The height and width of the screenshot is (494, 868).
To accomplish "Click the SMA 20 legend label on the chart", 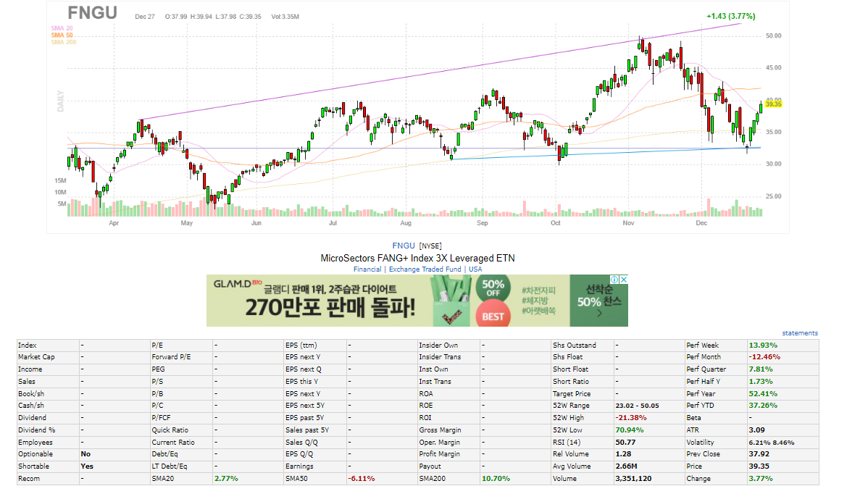I will (62, 28).
